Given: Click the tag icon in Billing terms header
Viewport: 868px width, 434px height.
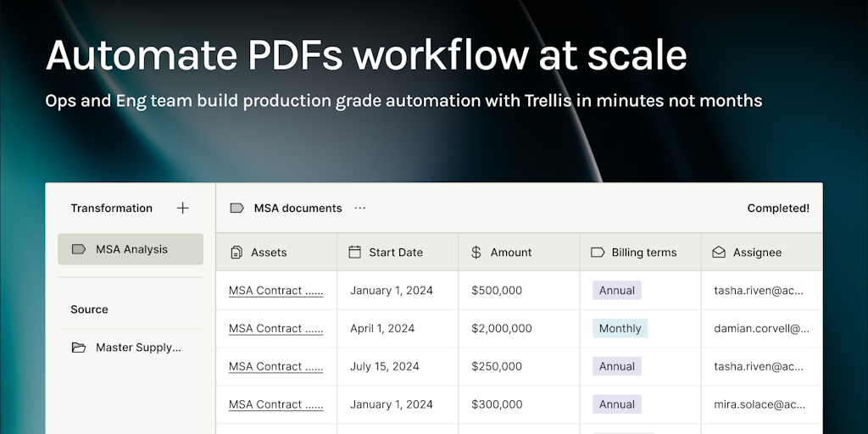Looking at the screenshot, I should tap(598, 253).
